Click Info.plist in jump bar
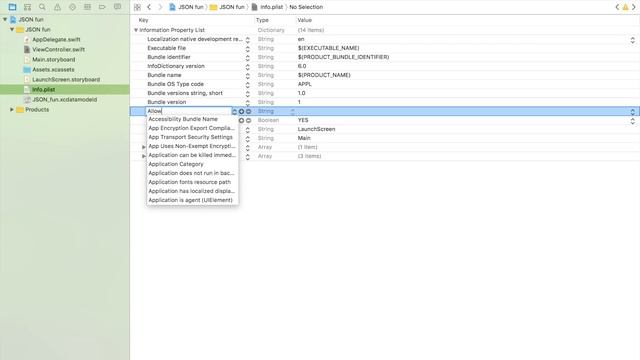Image resolution: width=640 pixels, height=360 pixels. (x=267, y=7)
